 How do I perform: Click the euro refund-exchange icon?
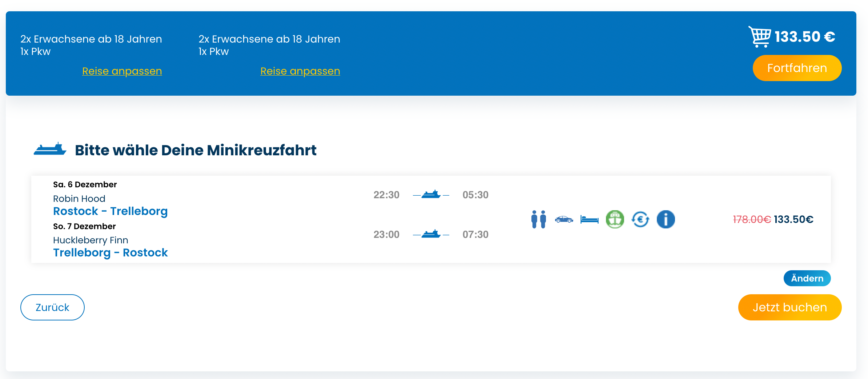click(x=640, y=219)
